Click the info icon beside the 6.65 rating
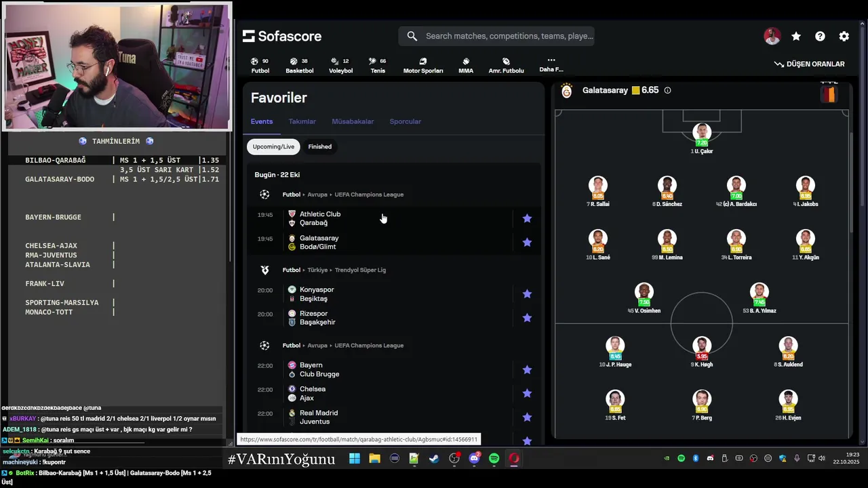Viewport: 868px width, 488px height. 667,90
